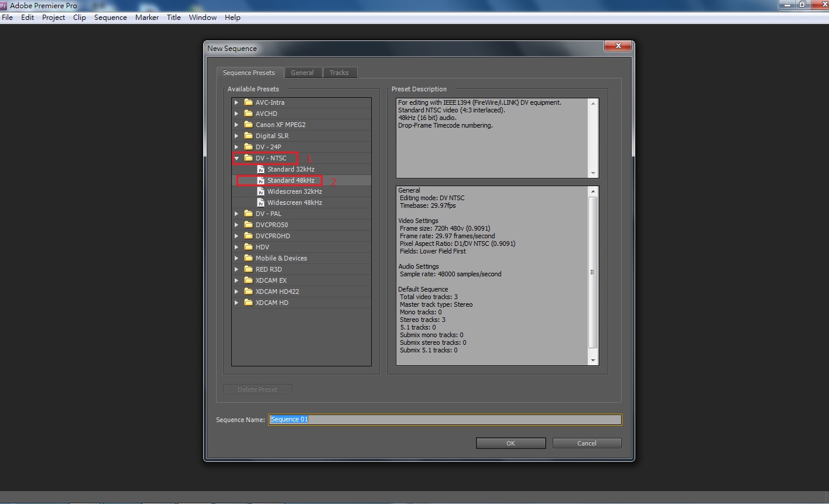The image size is (829, 504).
Task: Expand the DV - PAL preset folder
Action: click(x=237, y=214)
